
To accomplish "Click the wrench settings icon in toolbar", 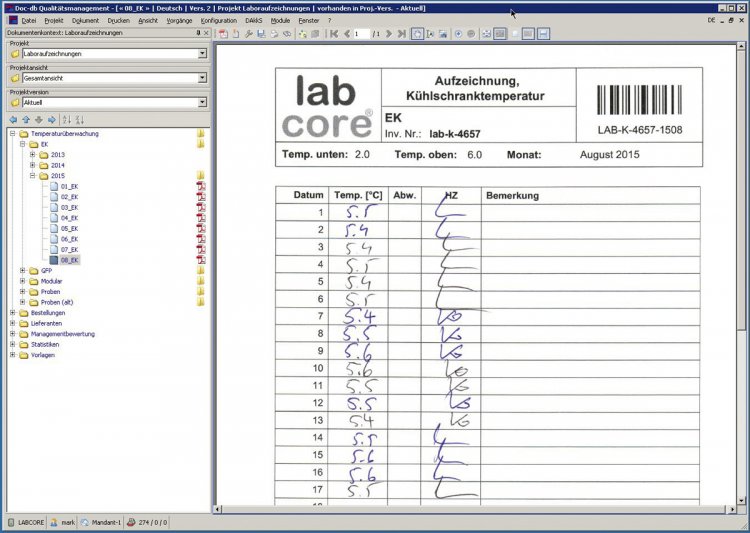I will (x=248, y=33).
